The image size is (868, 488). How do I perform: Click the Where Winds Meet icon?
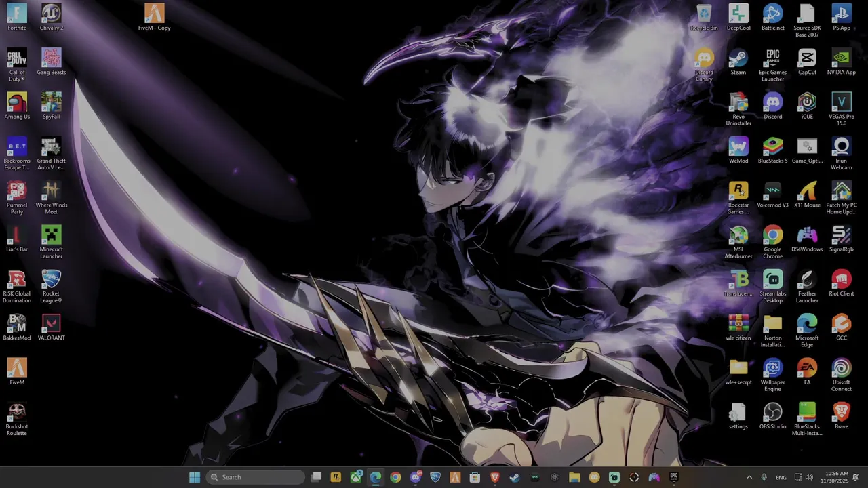pos(52,198)
